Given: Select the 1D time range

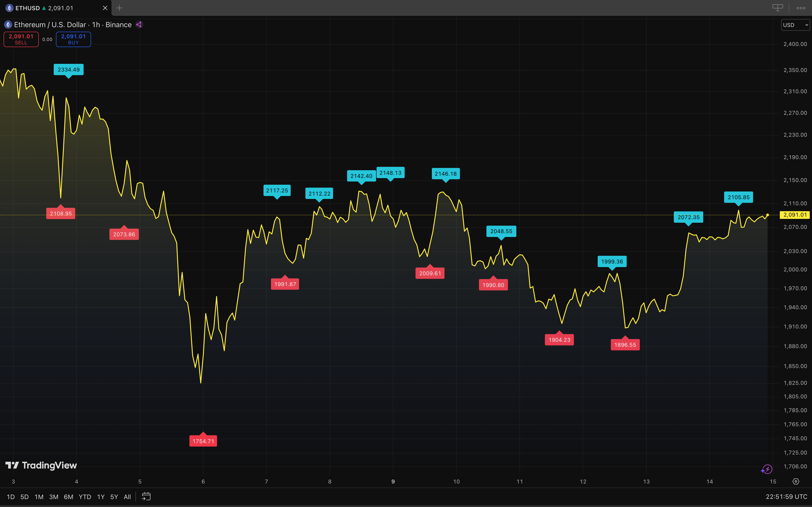Looking at the screenshot, I should pyautogui.click(x=11, y=497).
